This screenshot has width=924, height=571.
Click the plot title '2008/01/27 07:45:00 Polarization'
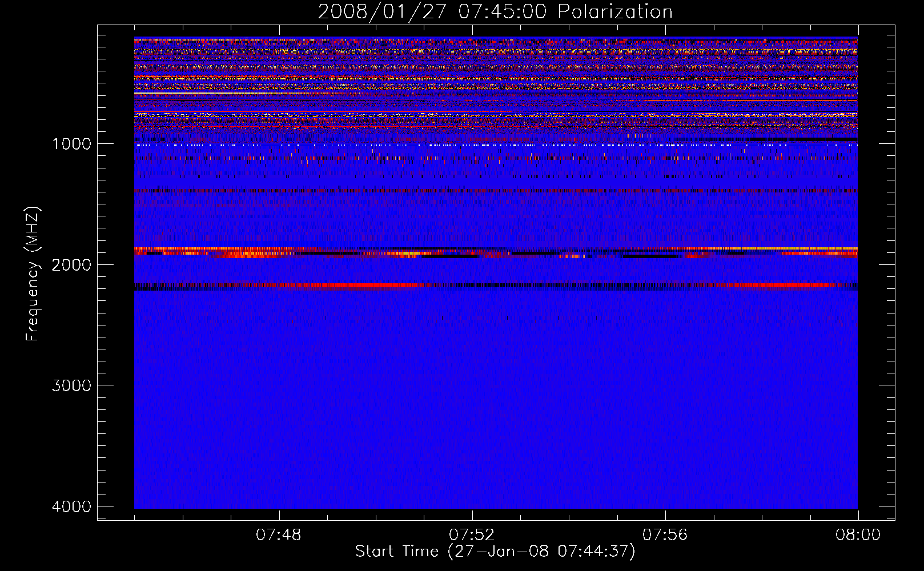point(495,11)
